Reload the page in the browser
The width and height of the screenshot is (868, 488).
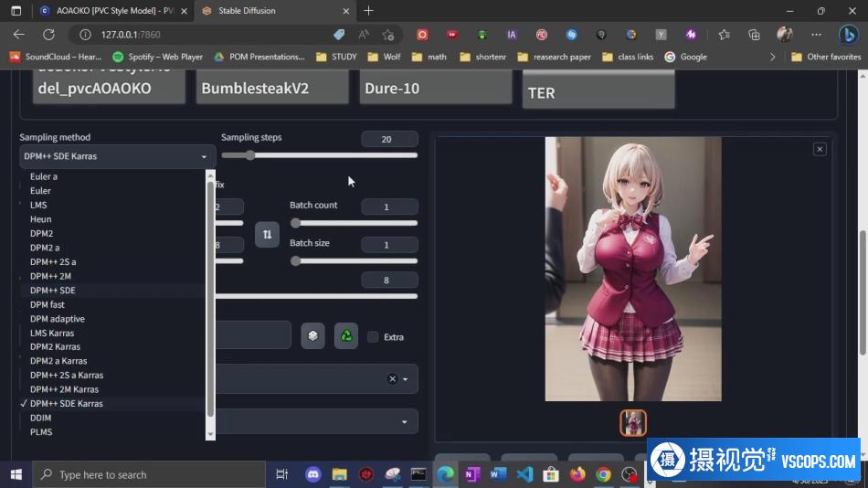48,35
